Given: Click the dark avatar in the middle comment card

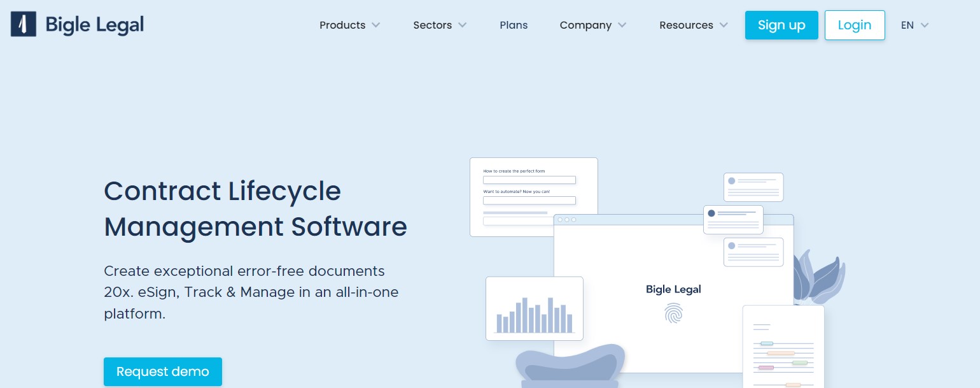Looking at the screenshot, I should pyautogui.click(x=711, y=213).
